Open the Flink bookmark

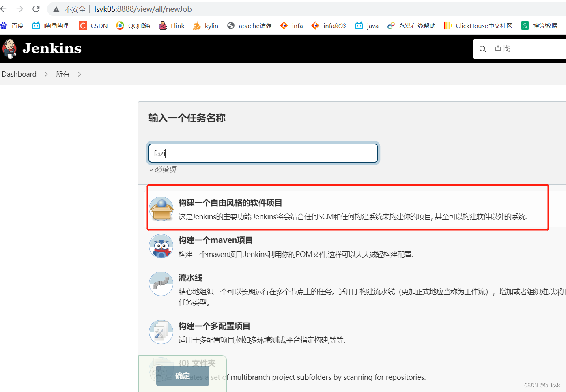[172, 26]
